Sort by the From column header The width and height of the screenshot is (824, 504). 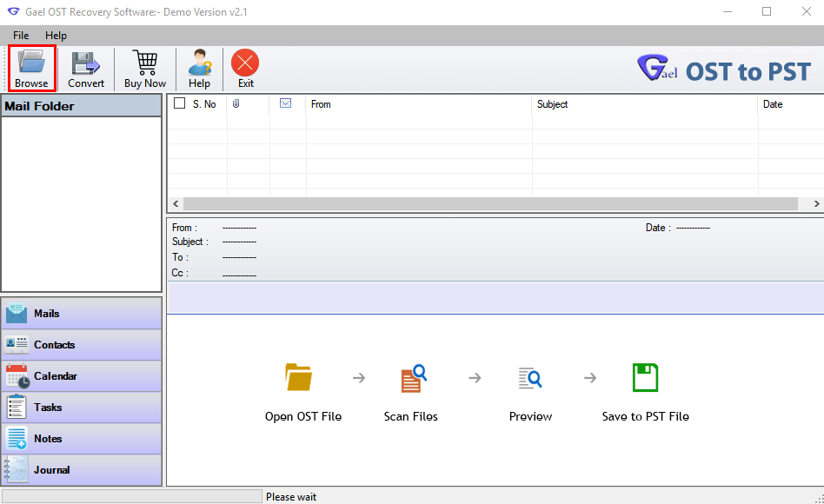419,104
